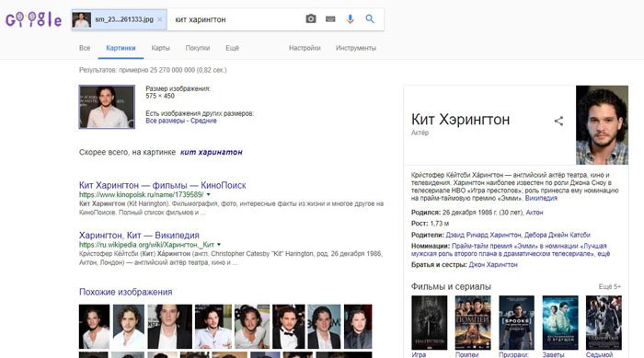
Task: Switch to the Все tab
Action: tap(85, 48)
